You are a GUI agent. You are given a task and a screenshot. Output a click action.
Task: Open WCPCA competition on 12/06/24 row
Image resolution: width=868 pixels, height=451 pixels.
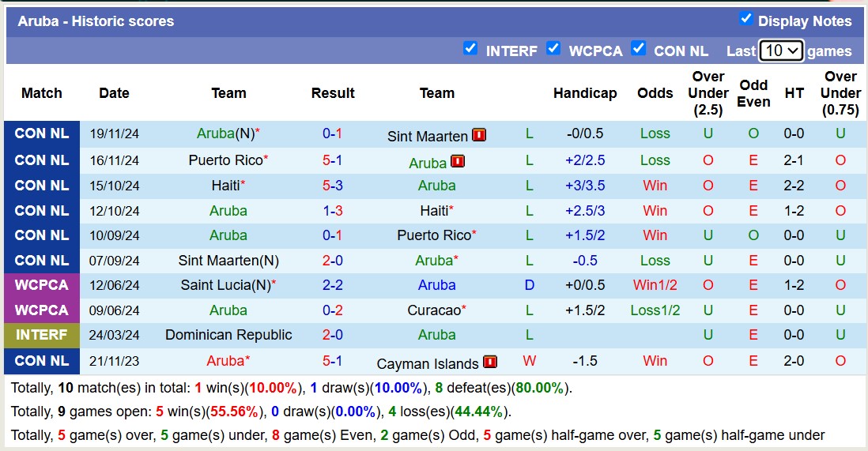[x=41, y=285]
